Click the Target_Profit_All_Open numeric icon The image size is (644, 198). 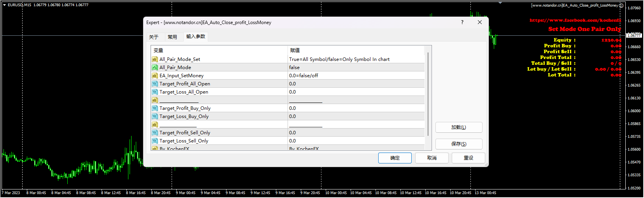point(154,84)
